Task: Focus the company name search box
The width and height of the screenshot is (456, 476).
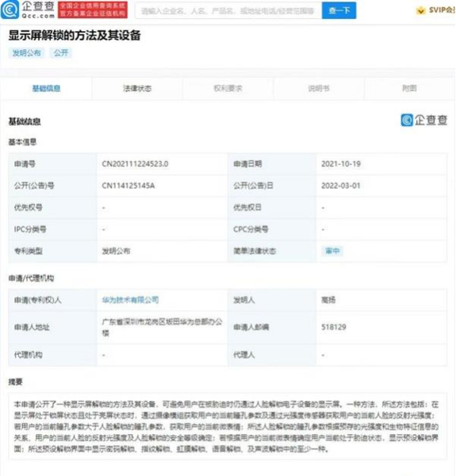Action: [x=228, y=11]
